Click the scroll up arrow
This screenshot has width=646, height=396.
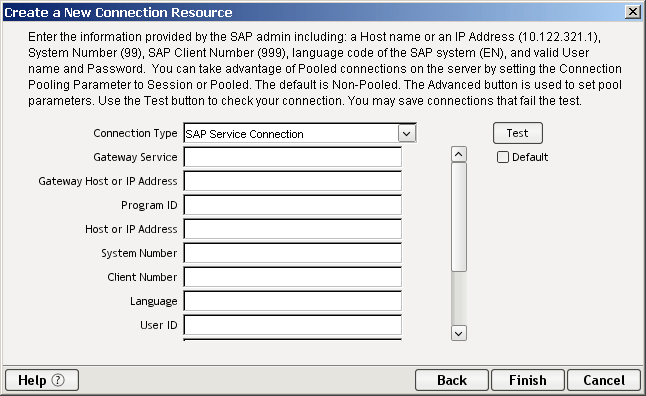click(459, 155)
